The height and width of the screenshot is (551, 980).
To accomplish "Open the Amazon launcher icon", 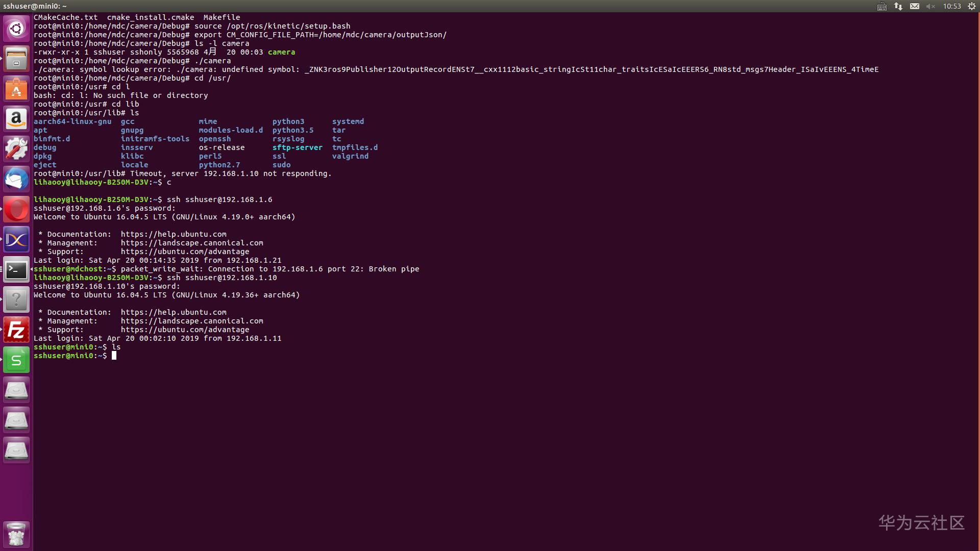I will click(x=16, y=119).
